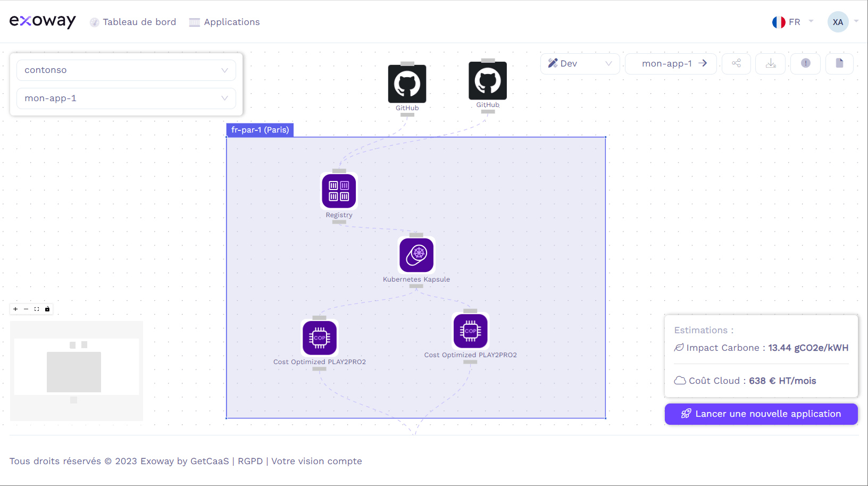Open the FR language selector
This screenshot has width=868, height=486.
[792, 22]
